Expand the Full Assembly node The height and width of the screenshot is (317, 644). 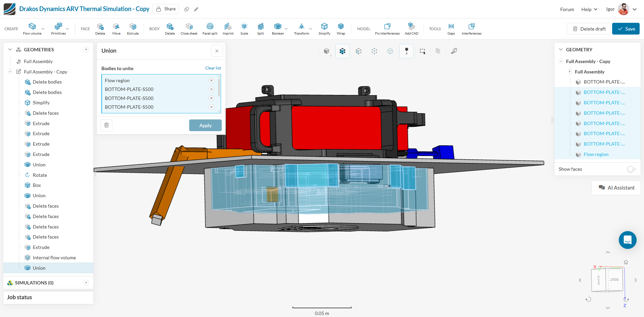[570, 72]
